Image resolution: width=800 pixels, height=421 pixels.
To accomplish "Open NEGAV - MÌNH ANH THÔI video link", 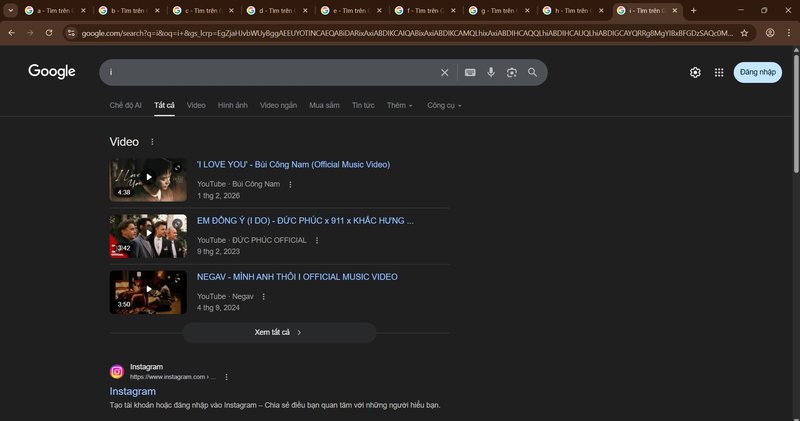I will [x=297, y=277].
